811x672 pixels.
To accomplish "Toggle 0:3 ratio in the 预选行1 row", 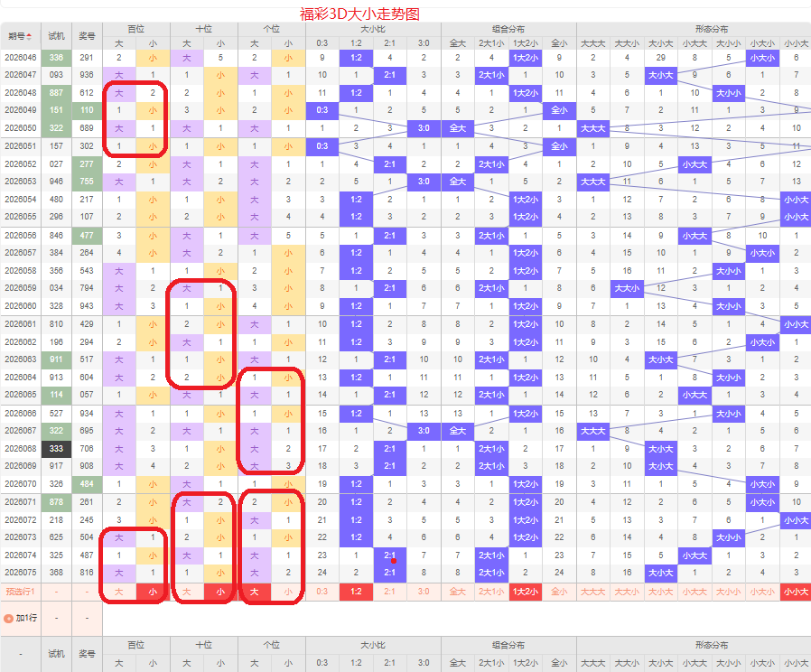I will (322, 592).
